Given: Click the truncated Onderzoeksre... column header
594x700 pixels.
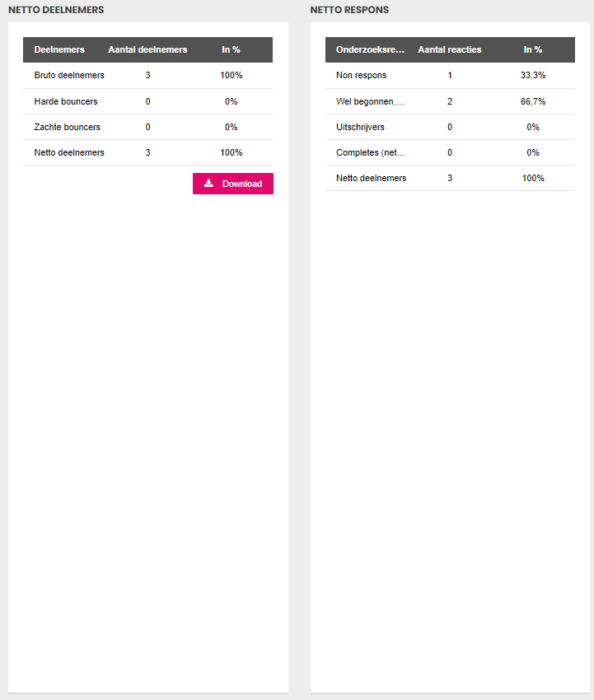Looking at the screenshot, I should (x=370, y=49).
